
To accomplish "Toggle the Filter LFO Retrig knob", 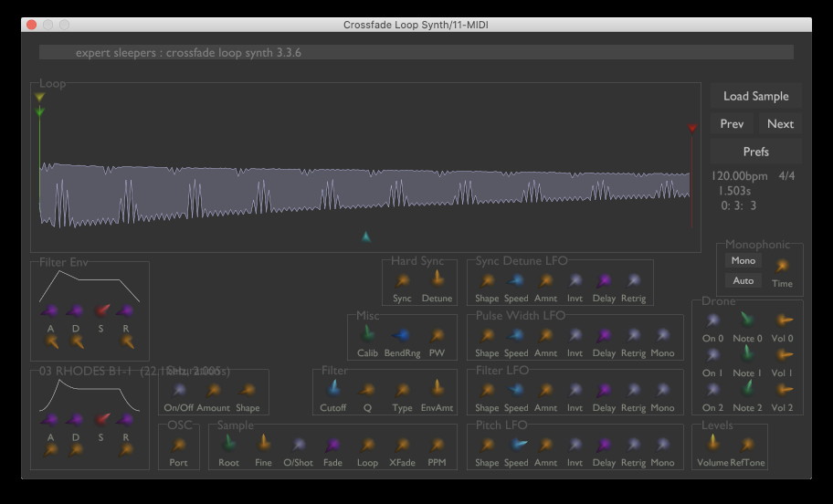I will pos(633,391).
